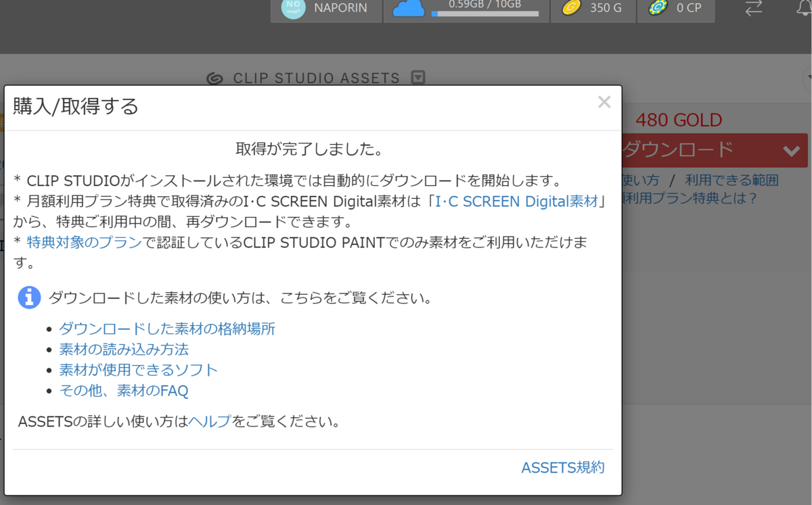Image resolution: width=812 pixels, height=505 pixels.
Task: Click the NAPORIN user avatar icon
Action: [x=293, y=8]
